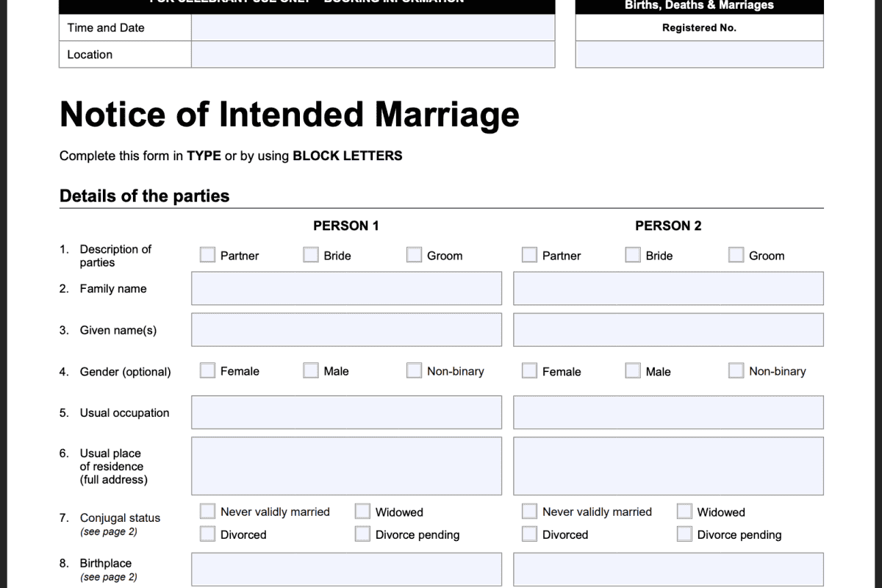
Task: Click Person 1 Family name field
Action: click(x=346, y=288)
